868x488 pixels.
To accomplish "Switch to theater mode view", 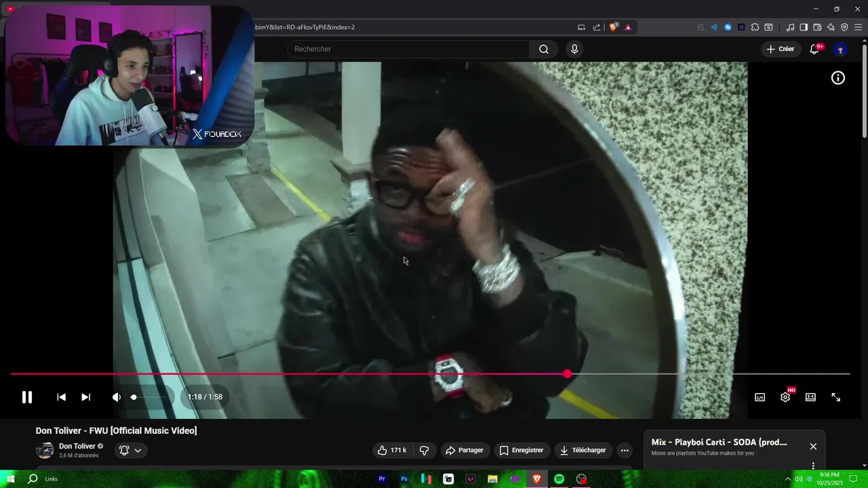I will click(810, 397).
